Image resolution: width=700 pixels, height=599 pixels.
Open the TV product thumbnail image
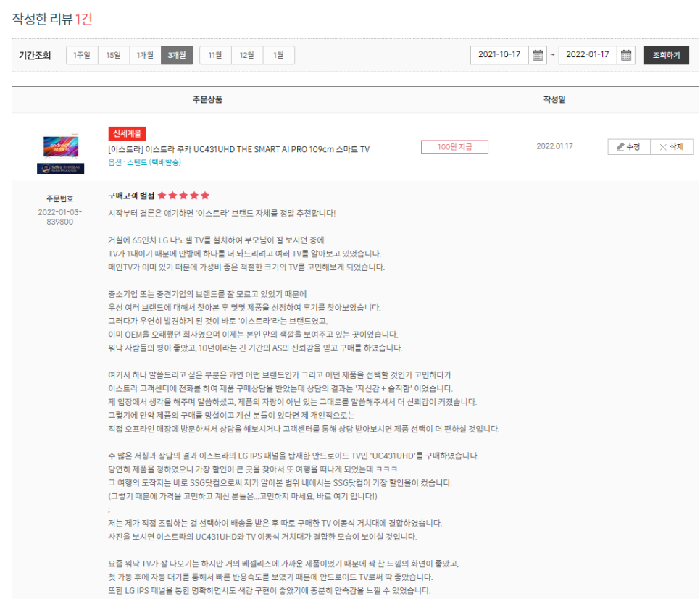pos(61,154)
